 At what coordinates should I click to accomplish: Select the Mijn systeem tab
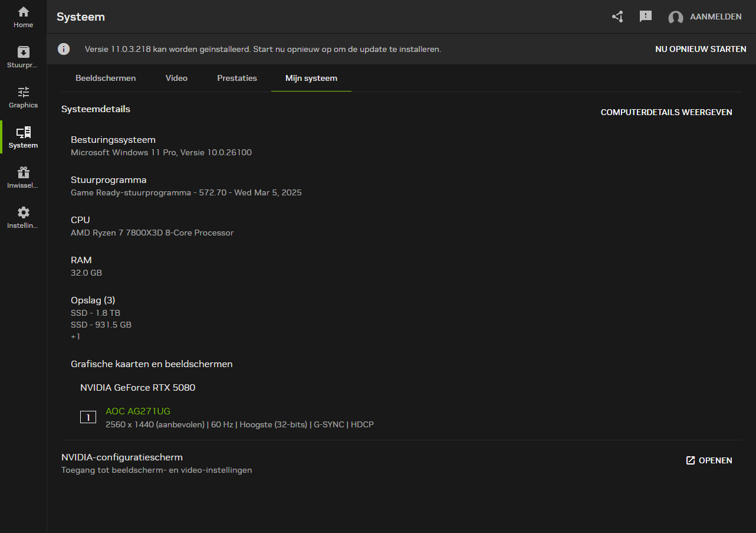click(x=311, y=78)
